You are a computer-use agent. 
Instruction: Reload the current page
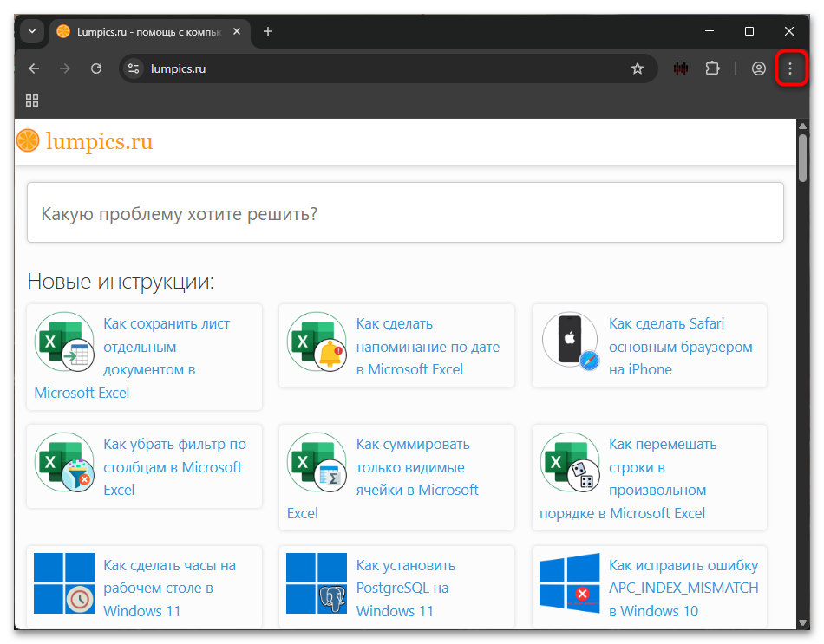(x=96, y=68)
